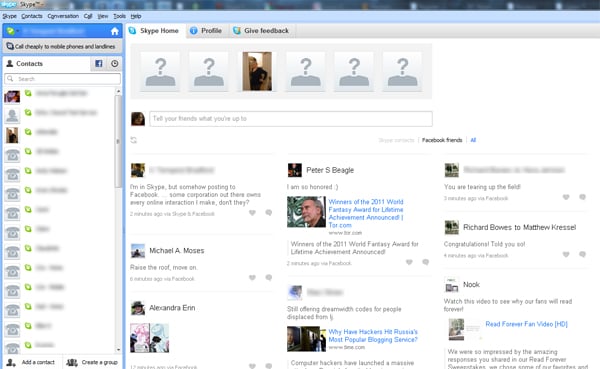Open the Contacts menu
This screenshot has height=369, width=600.
tap(32, 16)
